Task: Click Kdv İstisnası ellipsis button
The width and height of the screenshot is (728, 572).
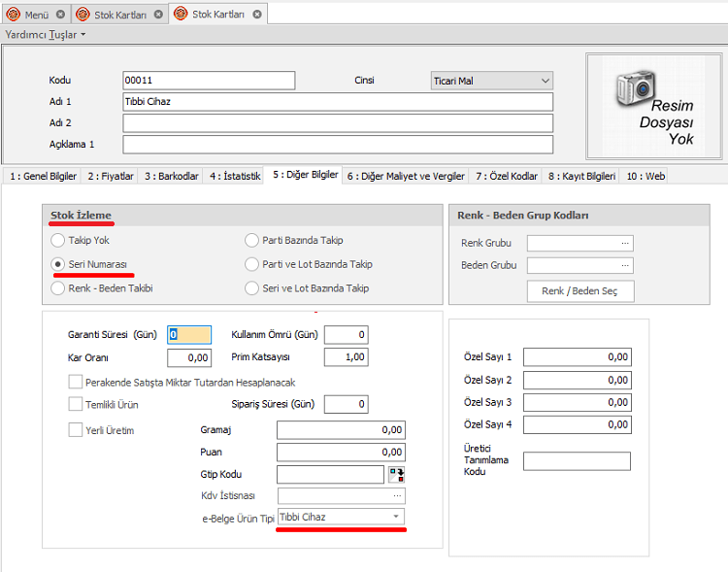Action: click(397, 495)
